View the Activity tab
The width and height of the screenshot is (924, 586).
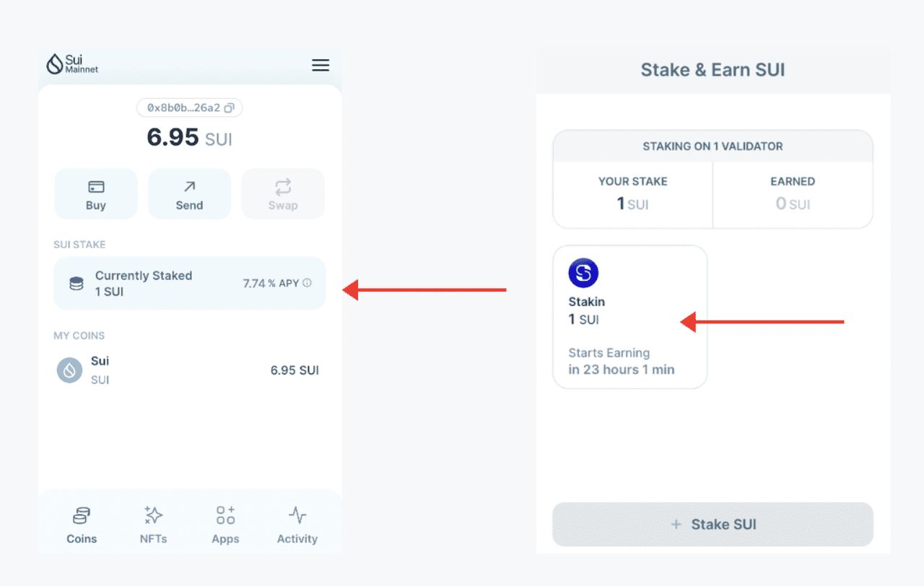click(297, 525)
